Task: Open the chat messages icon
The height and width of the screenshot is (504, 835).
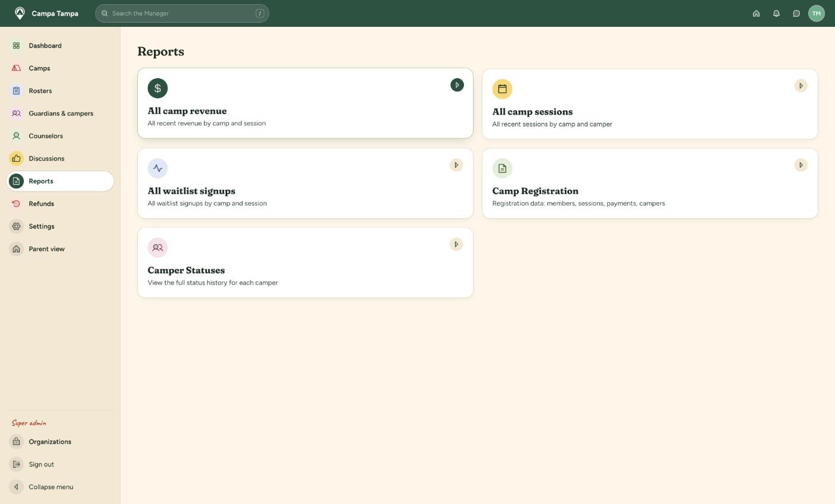Action: [796, 13]
